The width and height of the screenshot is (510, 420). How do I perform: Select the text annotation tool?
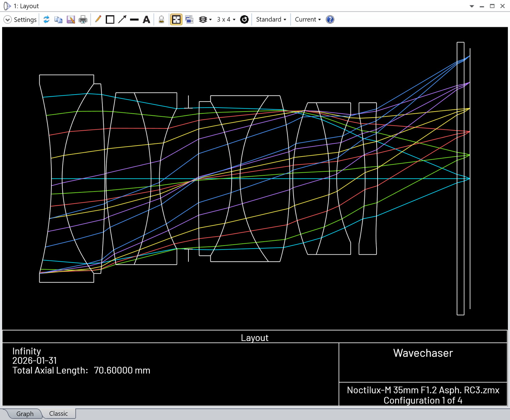(x=146, y=19)
